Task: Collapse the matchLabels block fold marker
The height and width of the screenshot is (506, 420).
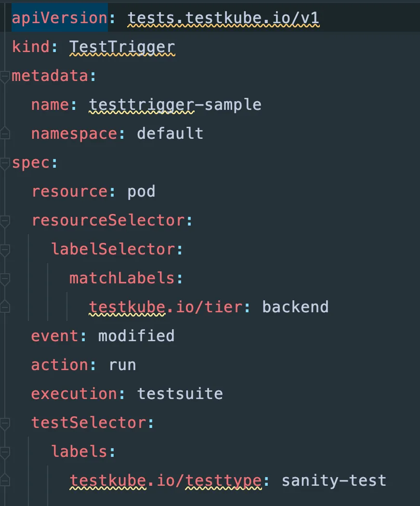Action: tap(4, 280)
